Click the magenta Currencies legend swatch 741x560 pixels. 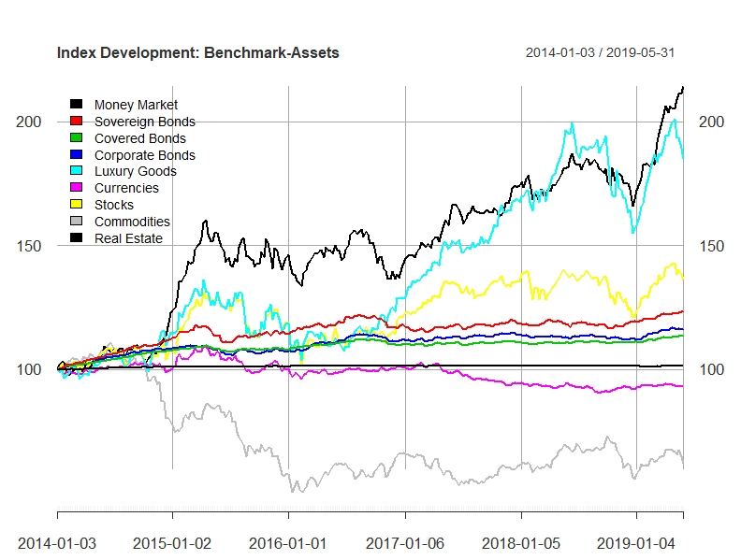tap(76, 188)
